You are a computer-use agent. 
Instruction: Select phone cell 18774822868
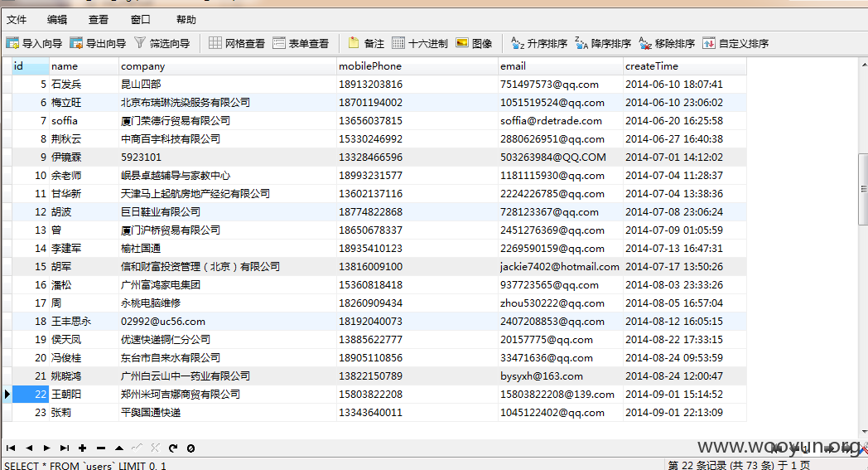(x=417, y=212)
